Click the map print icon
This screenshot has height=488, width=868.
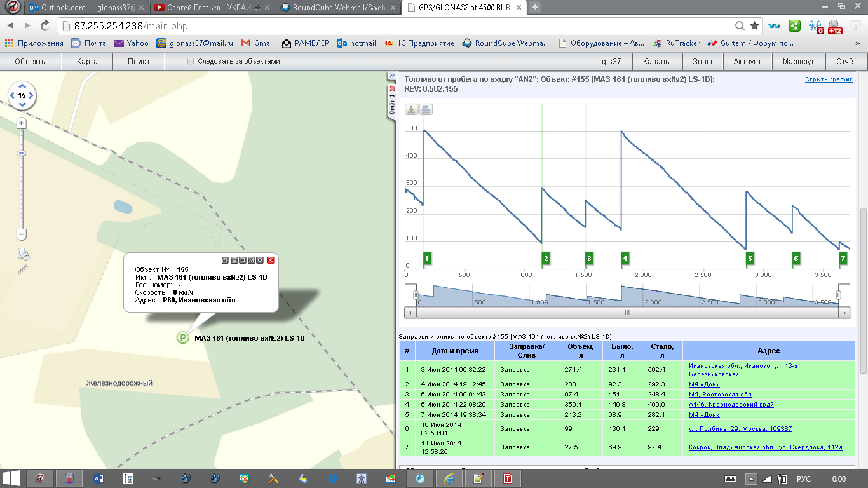24,255
